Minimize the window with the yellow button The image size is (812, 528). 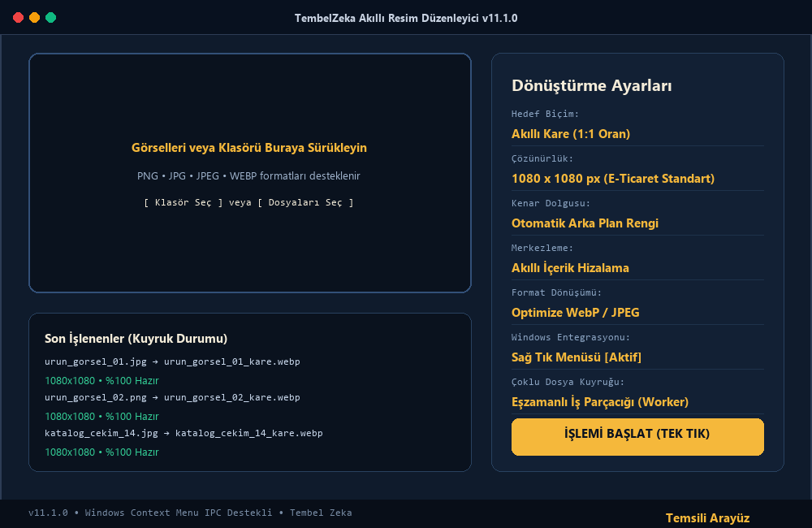coord(34,18)
